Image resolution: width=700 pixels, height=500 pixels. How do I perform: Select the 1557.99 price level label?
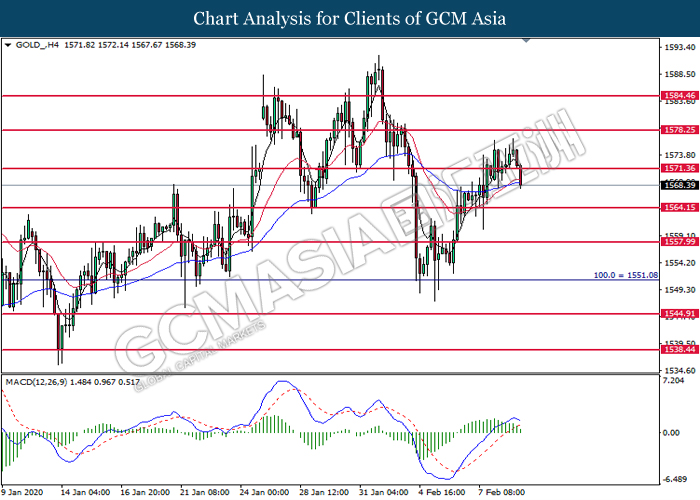[x=679, y=242]
